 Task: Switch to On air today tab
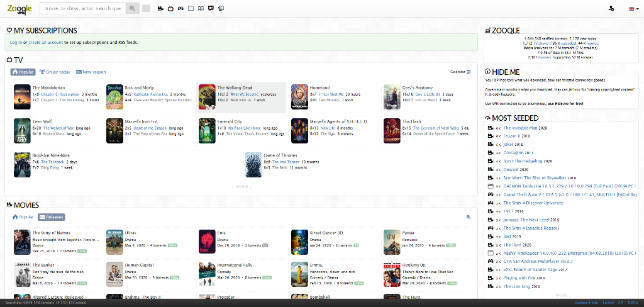(x=55, y=72)
